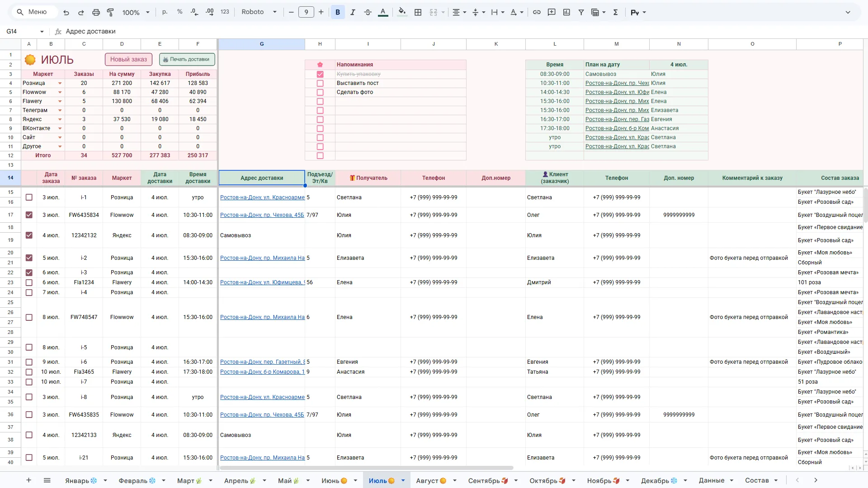Insert link using chain icon
The image size is (868, 488).
537,12
